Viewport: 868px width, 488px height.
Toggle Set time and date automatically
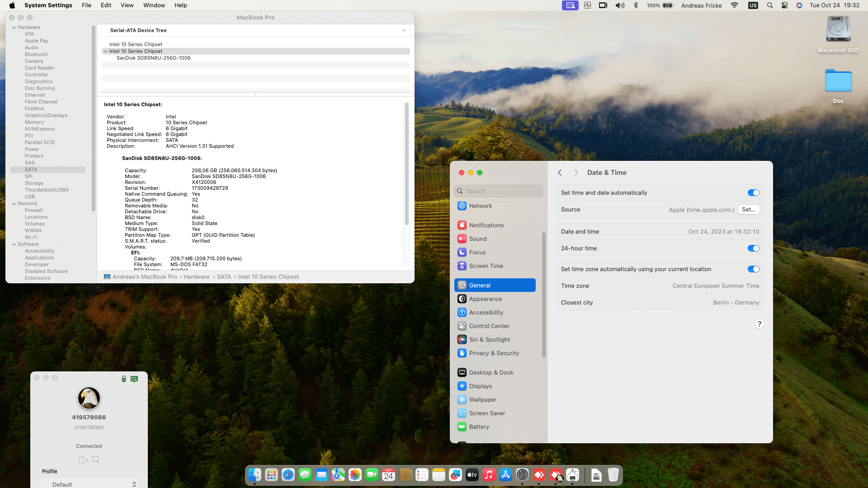pyautogui.click(x=753, y=193)
